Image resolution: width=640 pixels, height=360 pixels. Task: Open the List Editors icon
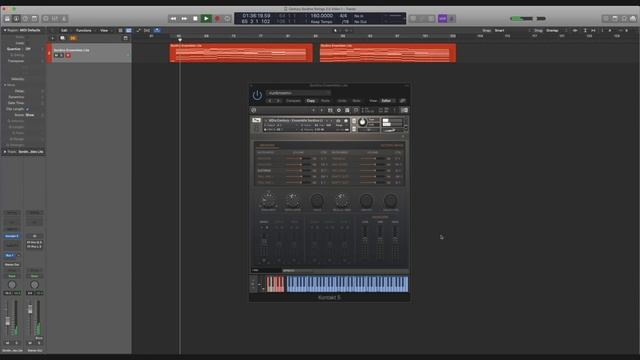[606, 18]
